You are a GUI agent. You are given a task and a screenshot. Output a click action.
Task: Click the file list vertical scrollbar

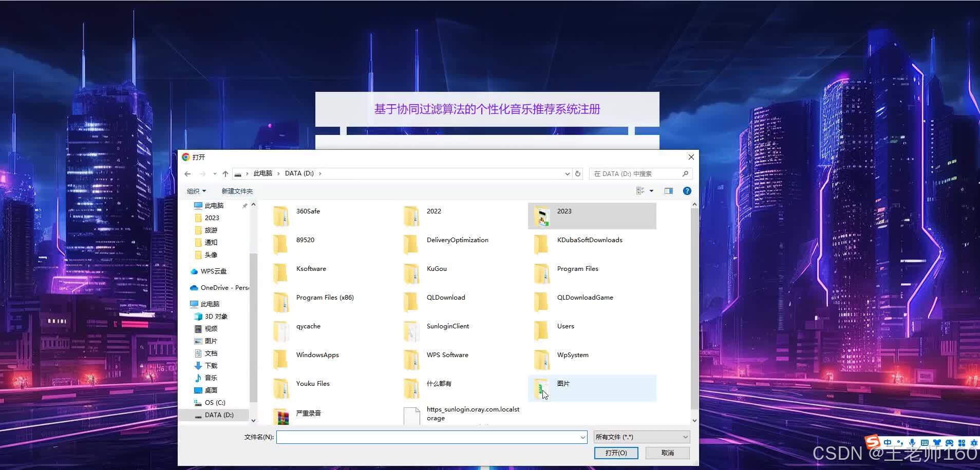pyautogui.click(x=694, y=308)
